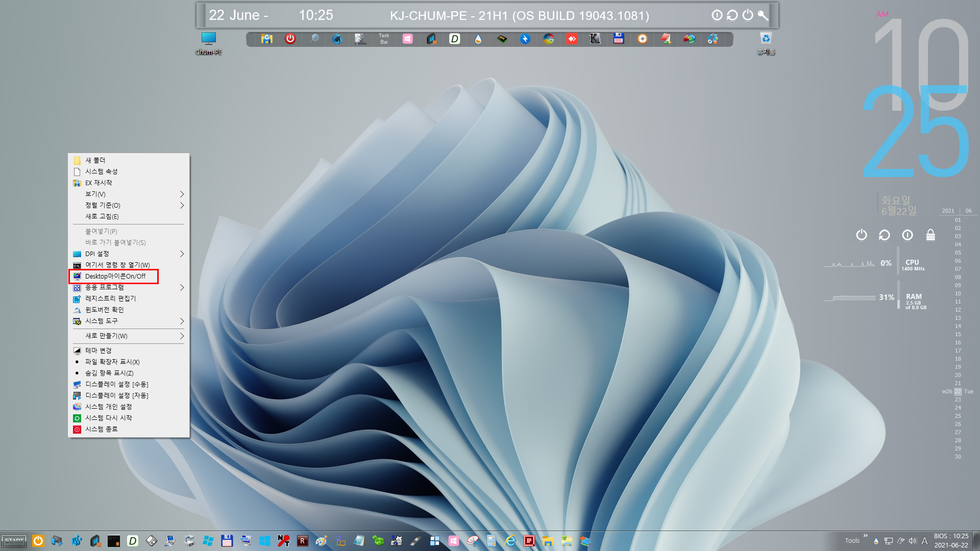Choose 시스템 종료 from the menu

(x=129, y=429)
